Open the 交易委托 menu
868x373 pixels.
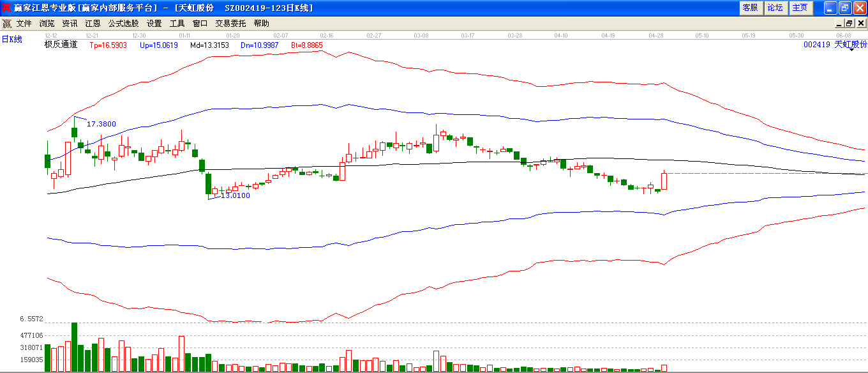tap(230, 24)
